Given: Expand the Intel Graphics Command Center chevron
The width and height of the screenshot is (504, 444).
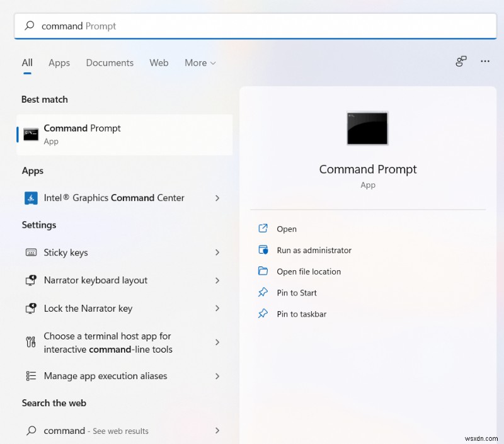Looking at the screenshot, I should point(217,198).
